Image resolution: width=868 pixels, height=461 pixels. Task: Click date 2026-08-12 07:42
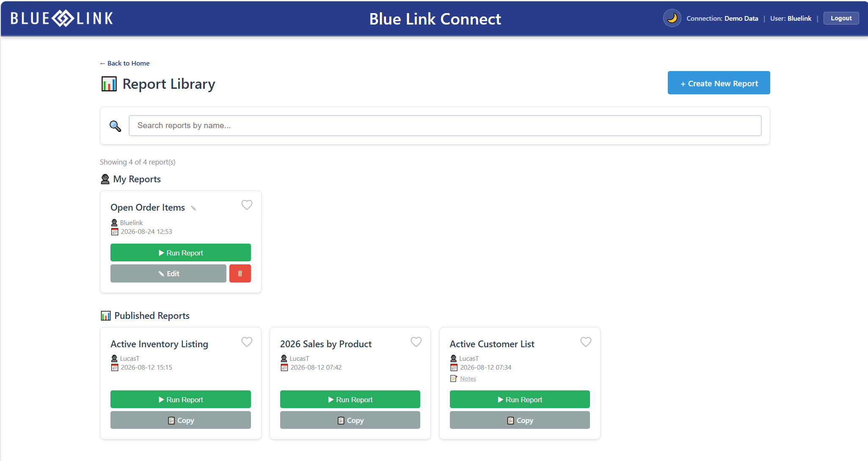click(316, 367)
